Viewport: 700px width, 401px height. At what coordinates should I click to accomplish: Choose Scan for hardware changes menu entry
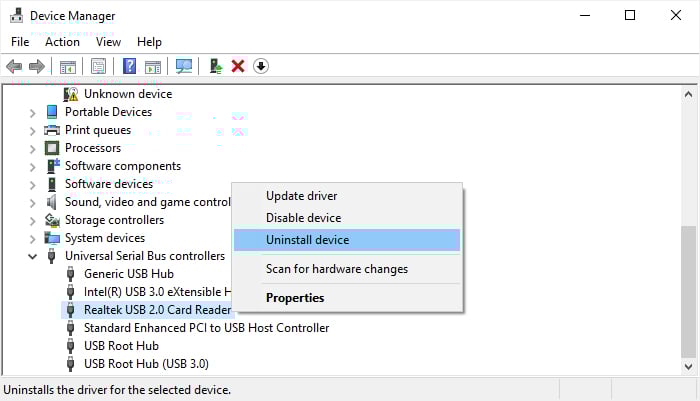(x=347, y=269)
